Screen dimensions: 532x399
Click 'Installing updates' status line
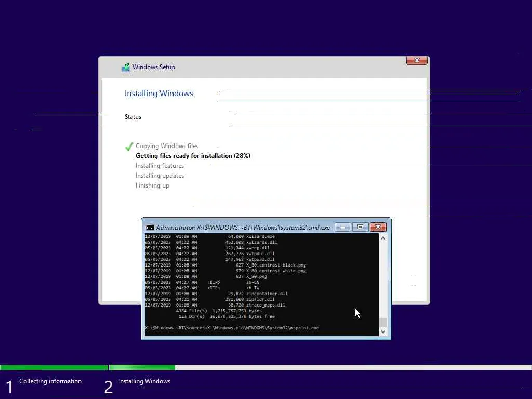159,176
